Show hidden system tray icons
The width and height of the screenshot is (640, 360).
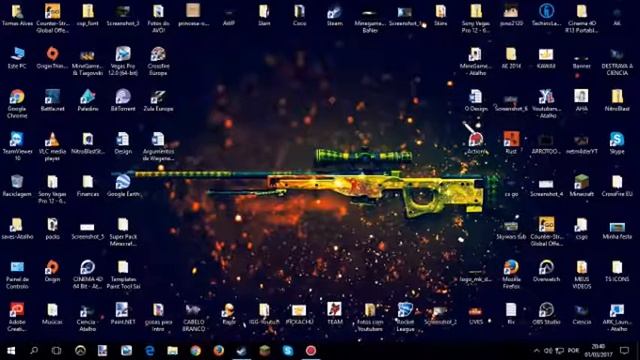pyautogui.click(x=536, y=351)
